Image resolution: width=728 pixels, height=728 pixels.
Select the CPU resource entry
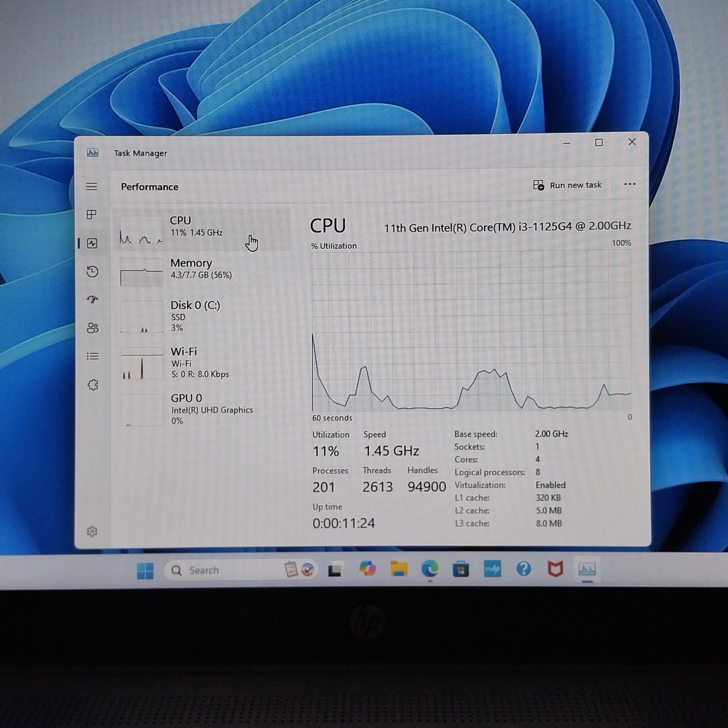click(202, 230)
